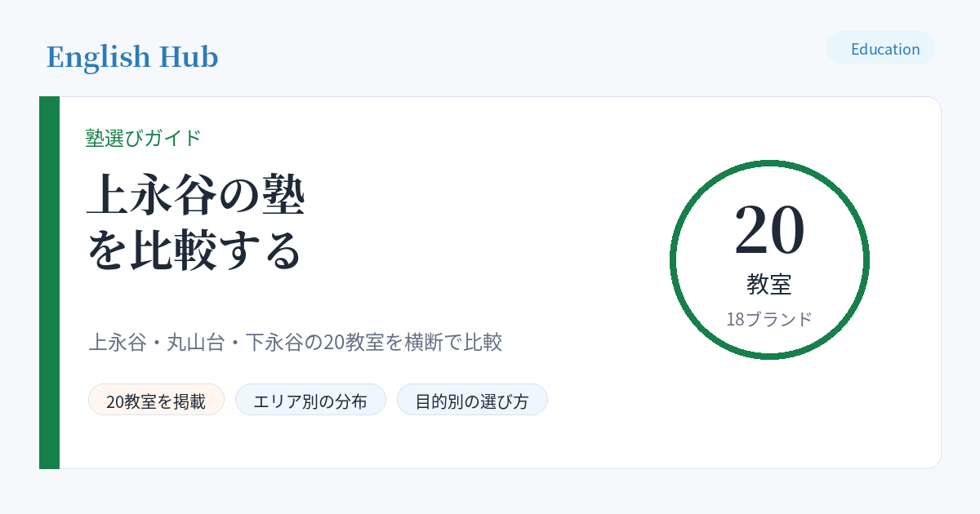Click the green vertical accent bar
The image size is (980, 514).
click(49, 282)
